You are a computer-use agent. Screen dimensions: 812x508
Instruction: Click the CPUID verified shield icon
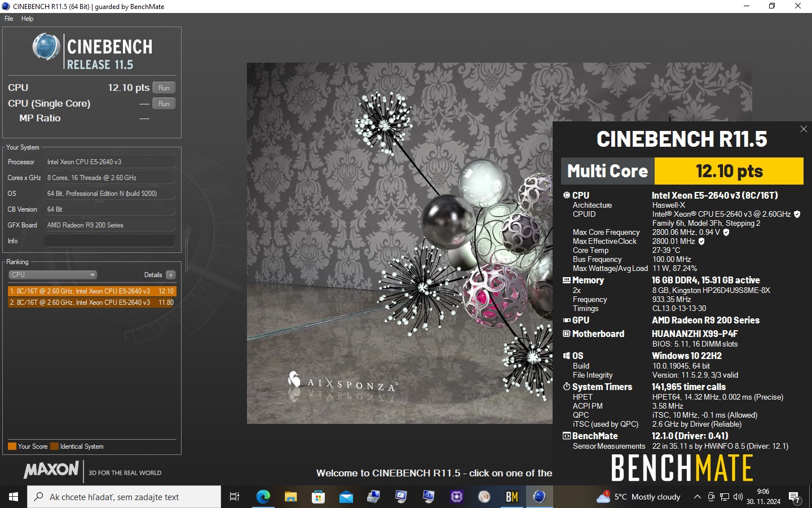[x=797, y=214]
